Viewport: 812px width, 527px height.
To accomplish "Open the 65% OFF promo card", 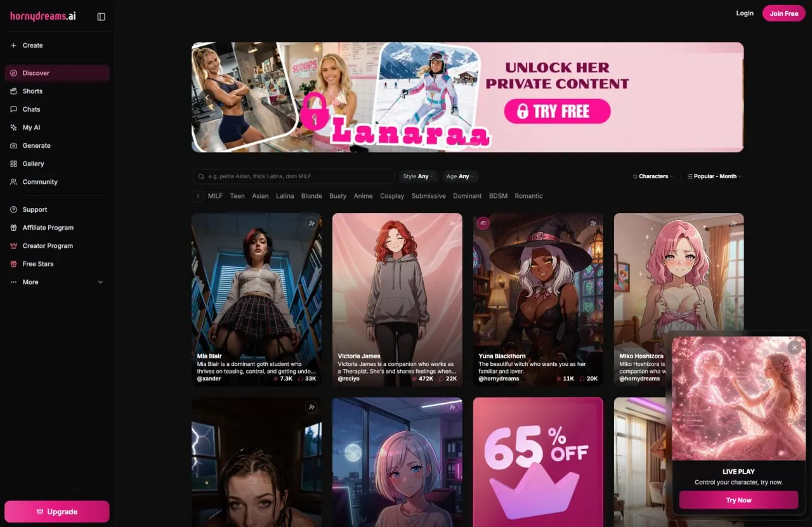I will click(538, 462).
